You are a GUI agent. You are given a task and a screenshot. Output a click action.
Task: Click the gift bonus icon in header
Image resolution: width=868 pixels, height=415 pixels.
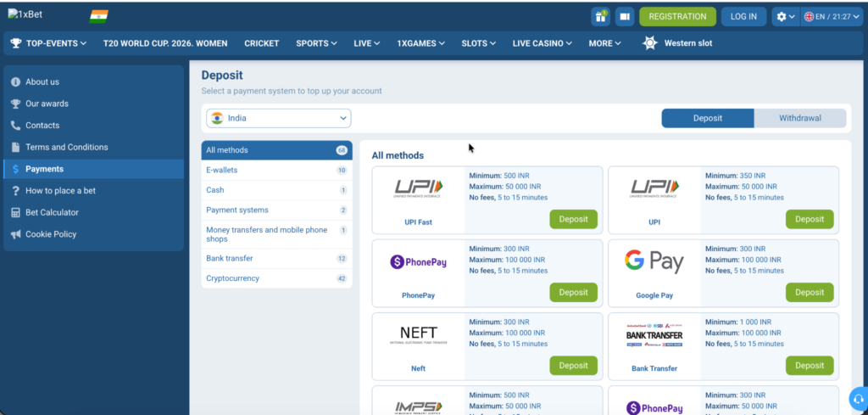[600, 17]
